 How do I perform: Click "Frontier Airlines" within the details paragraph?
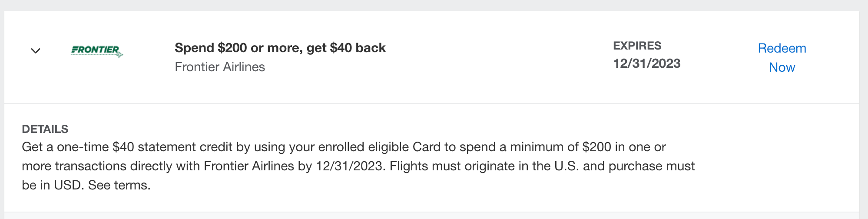(248, 166)
